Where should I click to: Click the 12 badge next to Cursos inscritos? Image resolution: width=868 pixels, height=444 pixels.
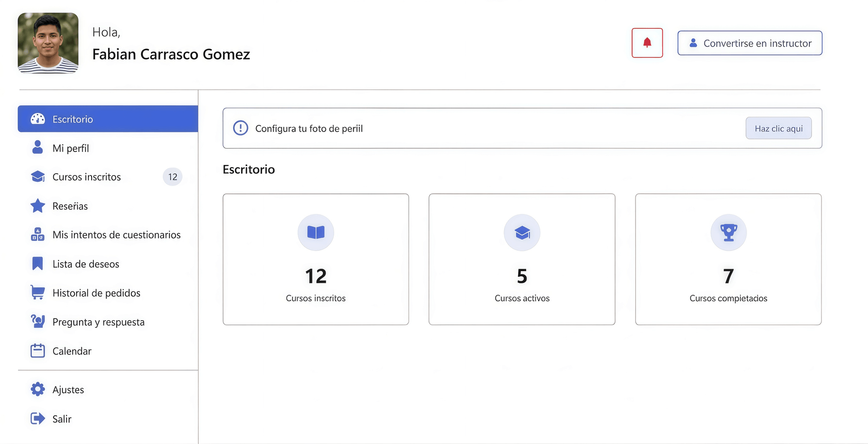pos(173,177)
